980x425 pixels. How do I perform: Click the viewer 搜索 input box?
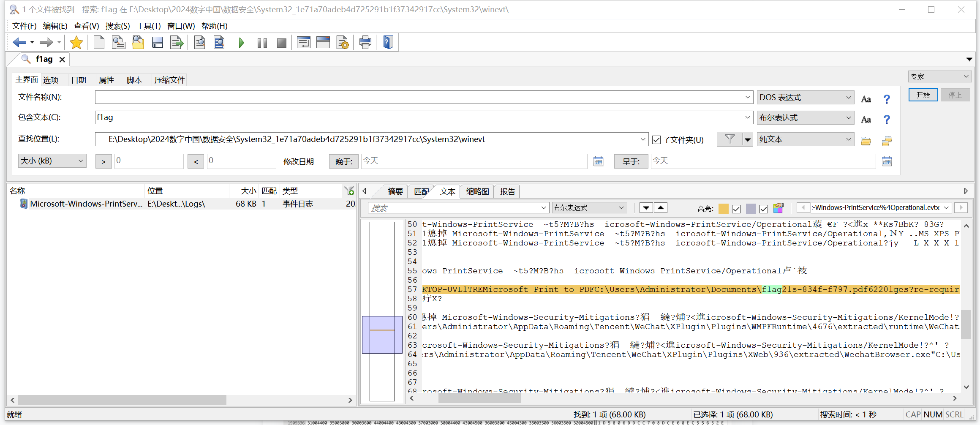(x=458, y=208)
